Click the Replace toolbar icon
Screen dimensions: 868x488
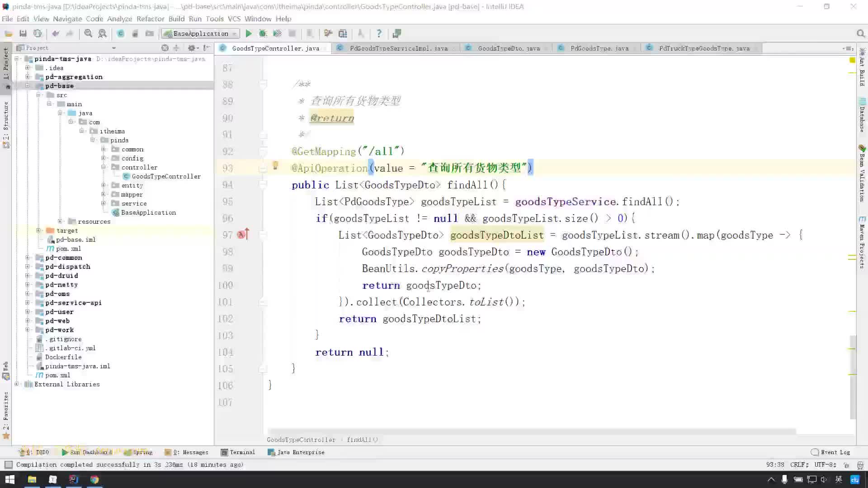103,33
